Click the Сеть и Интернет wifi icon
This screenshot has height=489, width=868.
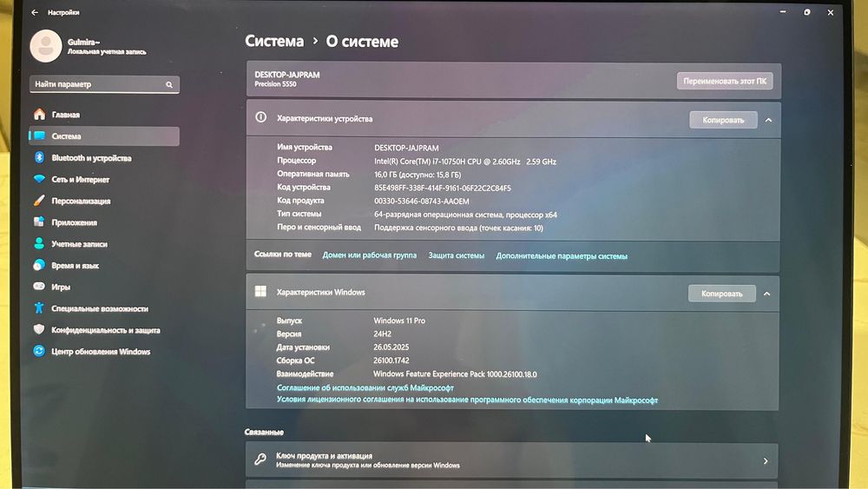click(39, 179)
